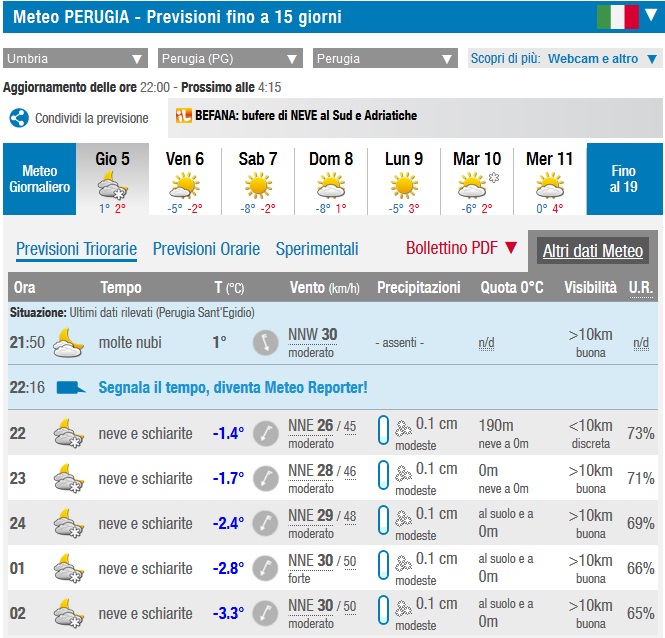Image resolution: width=665 pixels, height=638 pixels.
Task: Click the snowflake icon at hour 01
Action: tap(403, 563)
